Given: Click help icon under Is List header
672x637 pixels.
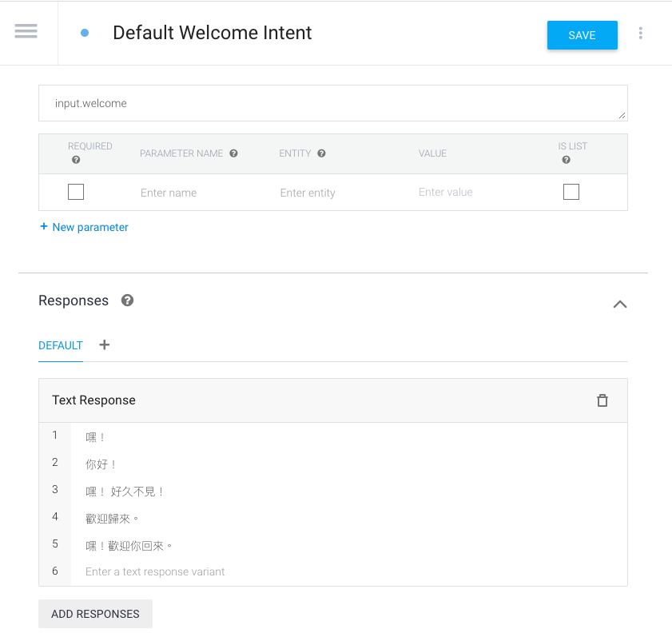Looking at the screenshot, I should pyautogui.click(x=567, y=160).
